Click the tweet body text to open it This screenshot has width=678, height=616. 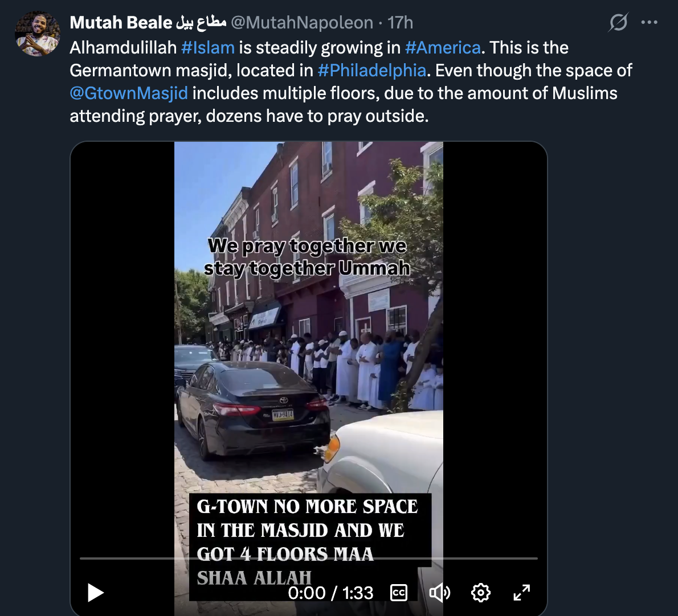(x=350, y=81)
